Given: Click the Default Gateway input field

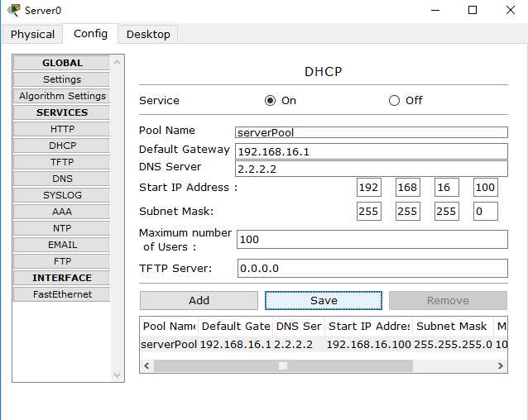Looking at the screenshot, I should pyautogui.click(x=372, y=151).
